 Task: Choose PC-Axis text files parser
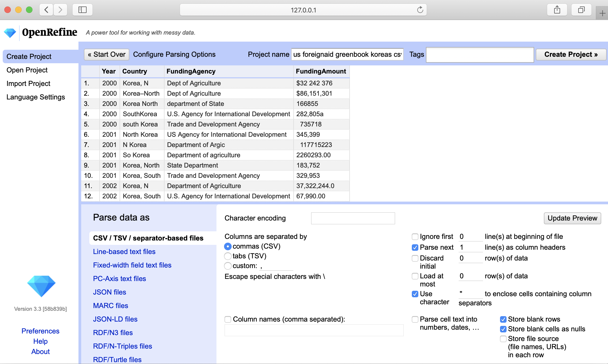click(x=119, y=279)
